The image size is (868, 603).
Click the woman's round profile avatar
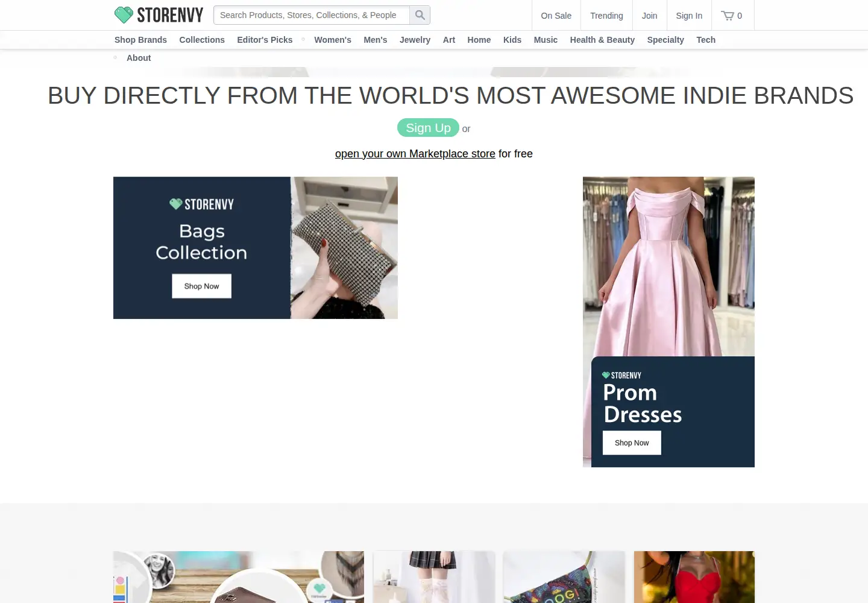pos(159,571)
